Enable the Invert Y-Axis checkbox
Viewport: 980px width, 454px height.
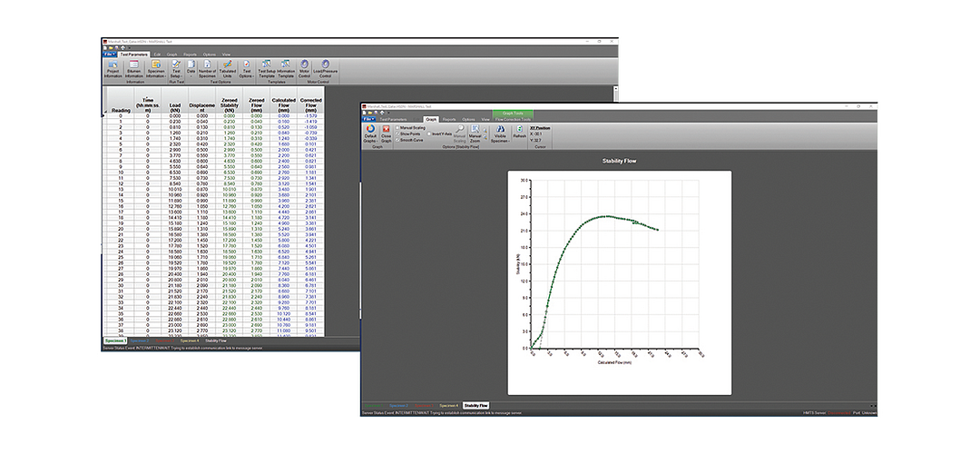pyautogui.click(x=428, y=133)
